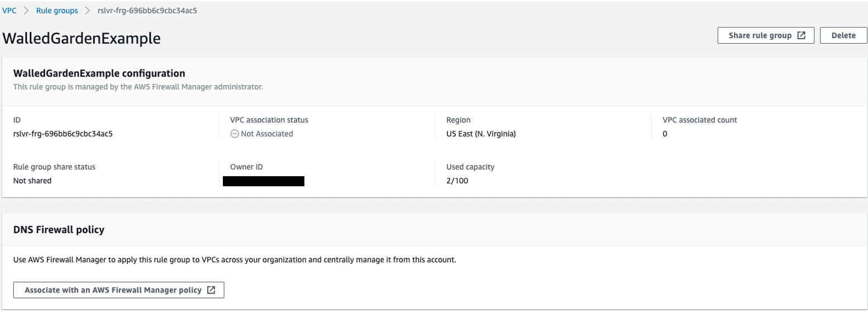Screen dimensions: 868x311
Task: Click the breadcrumb chevron after Rule groups
Action: coord(87,11)
